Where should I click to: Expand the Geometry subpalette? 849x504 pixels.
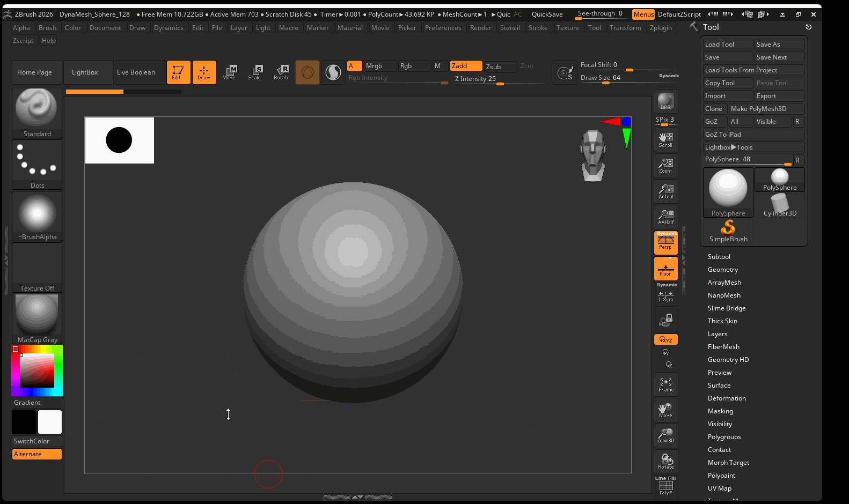[722, 270]
